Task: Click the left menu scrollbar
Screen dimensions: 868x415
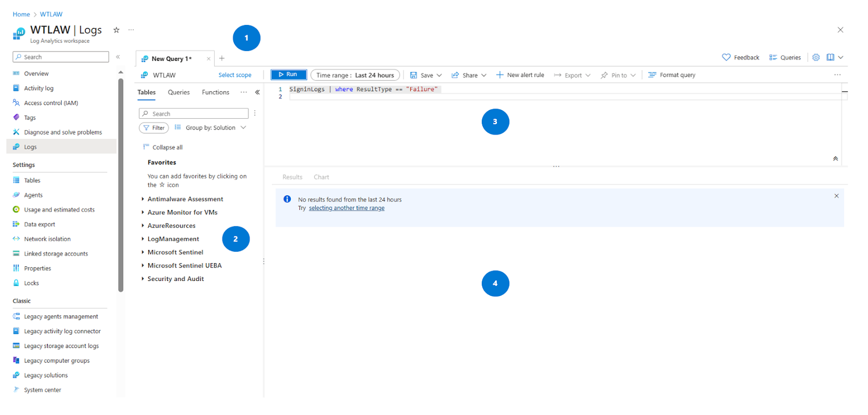Action: (x=120, y=184)
